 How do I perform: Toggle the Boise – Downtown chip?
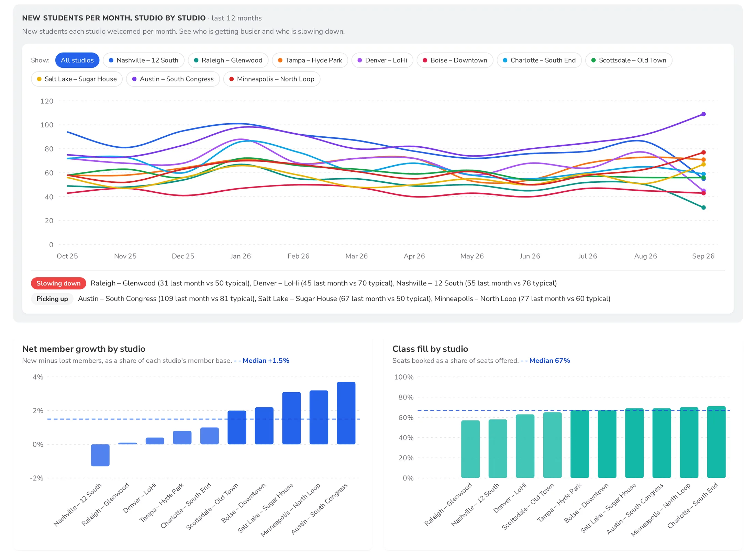(455, 60)
